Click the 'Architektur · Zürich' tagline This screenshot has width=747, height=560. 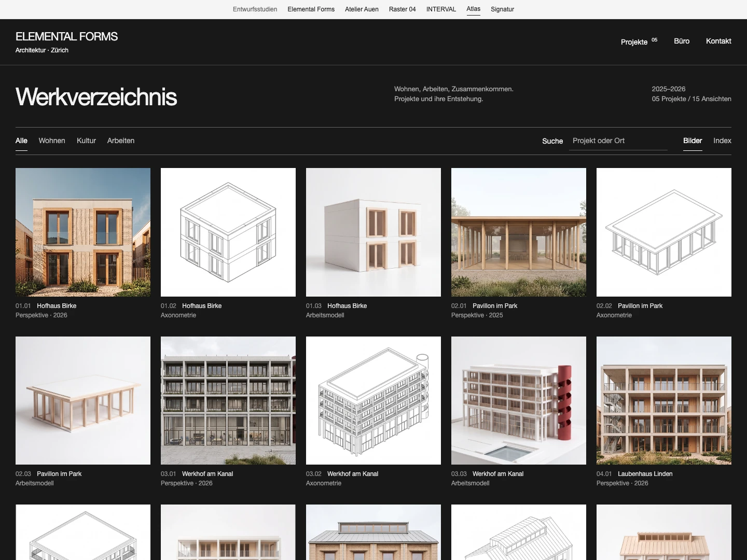click(42, 50)
